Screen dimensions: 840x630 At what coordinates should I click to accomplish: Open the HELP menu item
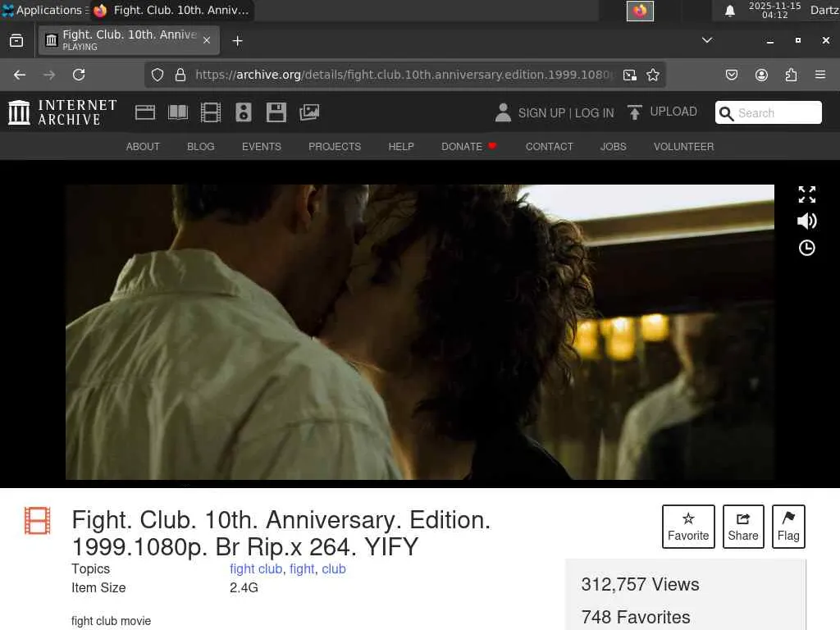pyautogui.click(x=401, y=147)
